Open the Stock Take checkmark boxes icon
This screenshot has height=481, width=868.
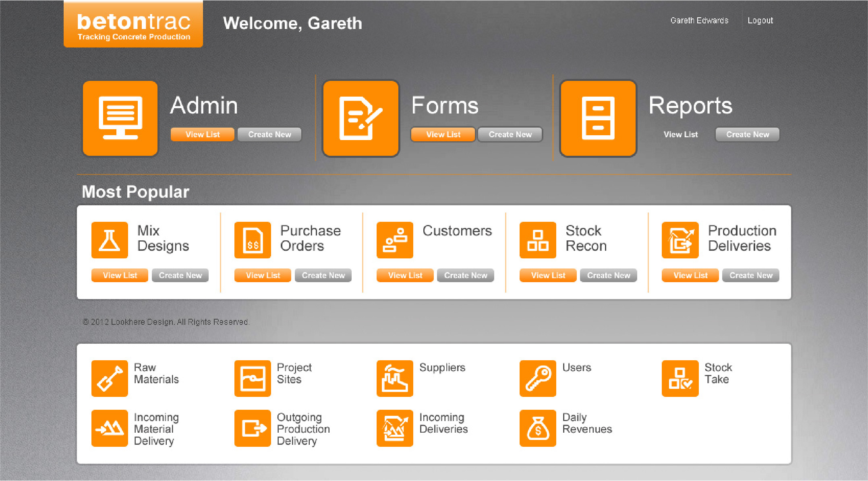[680, 378]
